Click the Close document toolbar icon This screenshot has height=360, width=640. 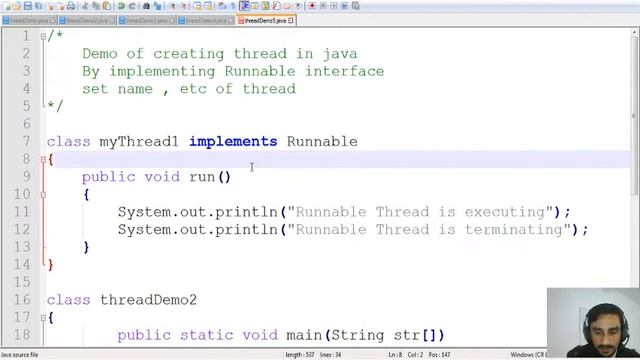(50, 6)
